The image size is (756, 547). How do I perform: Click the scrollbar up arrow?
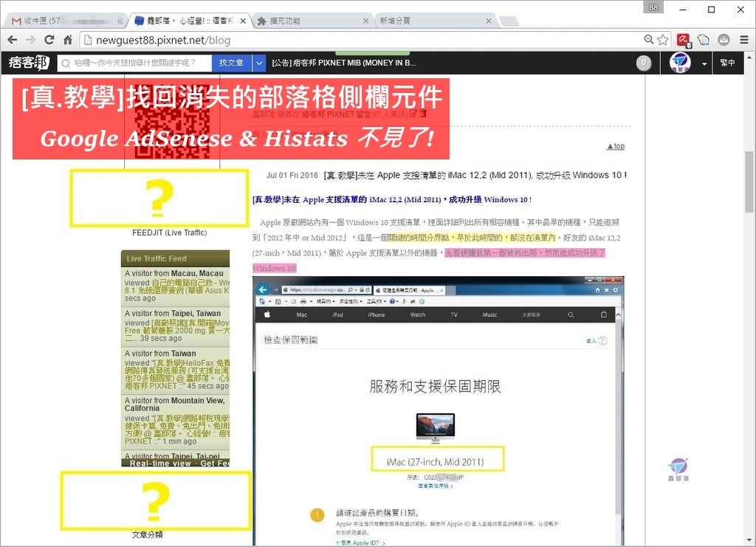(x=749, y=57)
